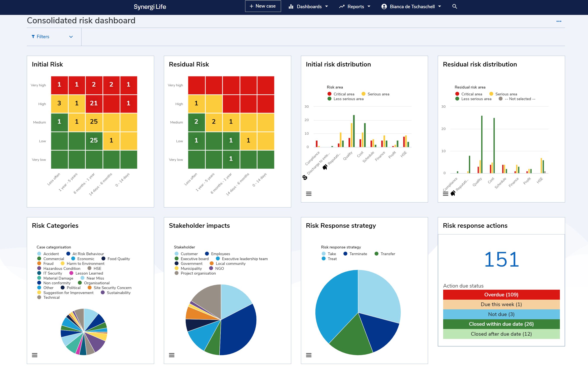Click the Filters funnel icon
This screenshot has width=588, height=370.
coord(34,36)
